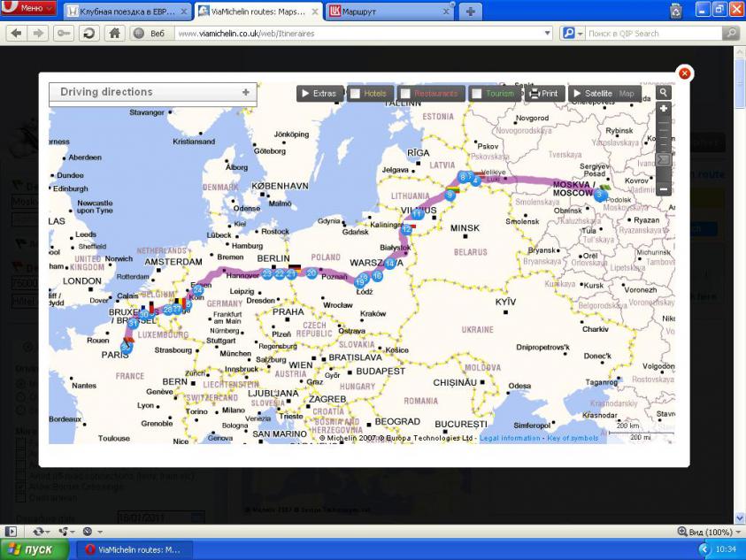Click the MINSK label on map
Screen dimensions: 746x560
coord(465,228)
